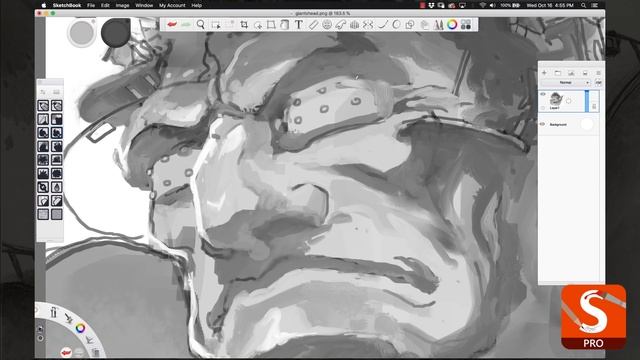The image size is (640, 360).
Task: Open the Edit menu
Action: tap(105, 5)
